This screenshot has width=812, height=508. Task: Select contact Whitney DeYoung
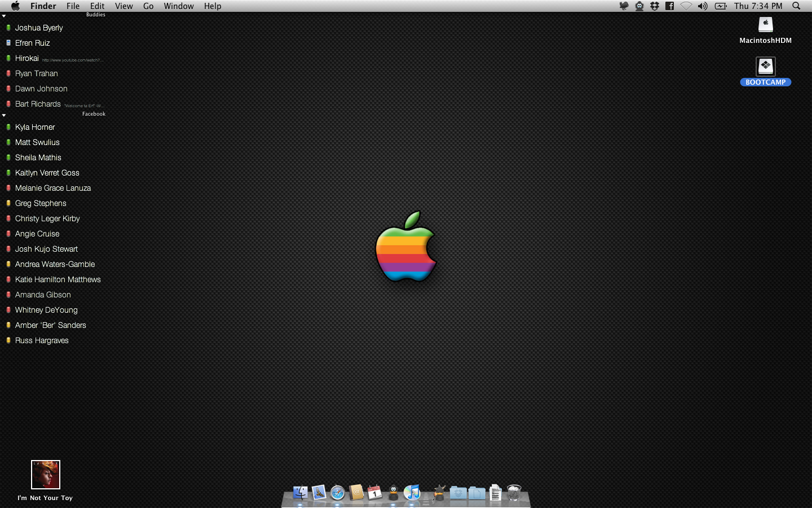tap(46, 310)
